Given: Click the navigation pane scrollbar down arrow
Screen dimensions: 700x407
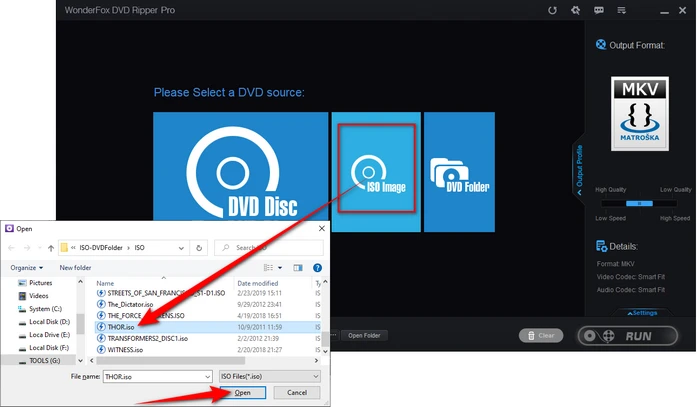Looking at the screenshot, I should (80, 361).
